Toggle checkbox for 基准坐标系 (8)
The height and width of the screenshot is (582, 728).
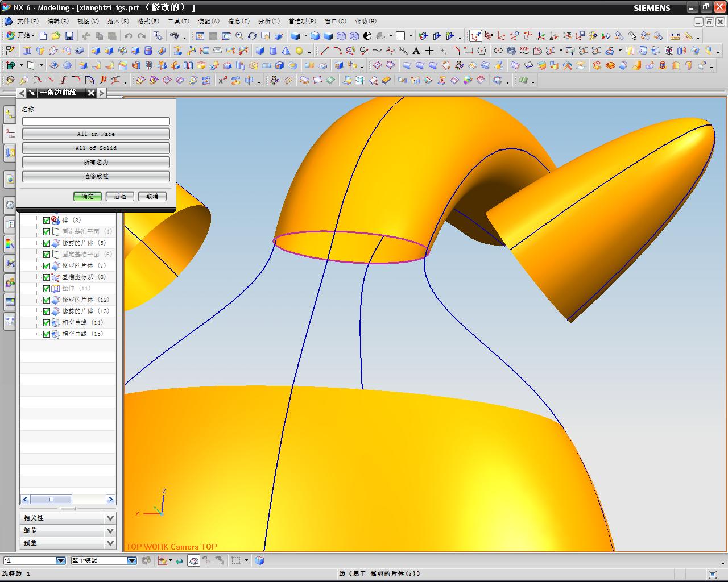(x=47, y=277)
